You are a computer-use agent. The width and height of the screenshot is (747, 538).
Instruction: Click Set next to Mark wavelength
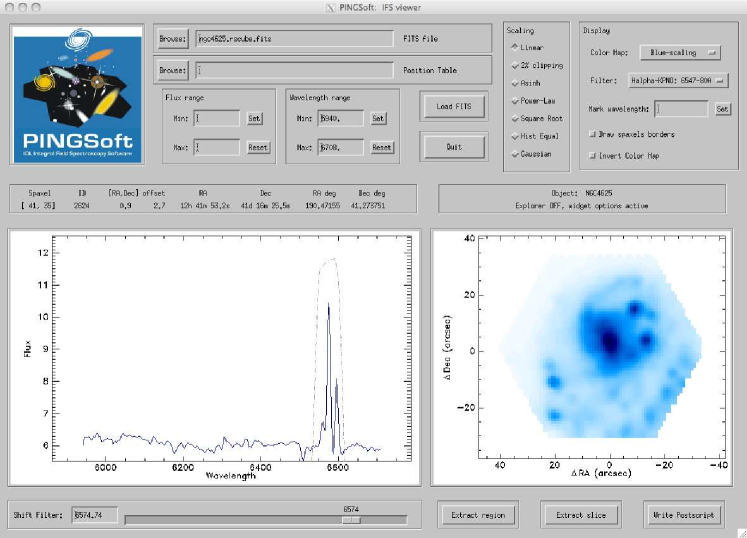click(723, 108)
